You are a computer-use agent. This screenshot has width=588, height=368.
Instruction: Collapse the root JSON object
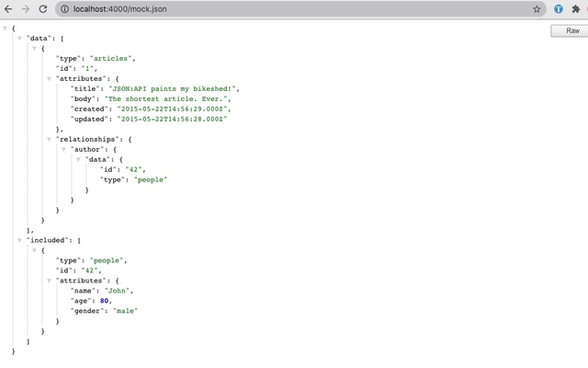click(x=6, y=29)
